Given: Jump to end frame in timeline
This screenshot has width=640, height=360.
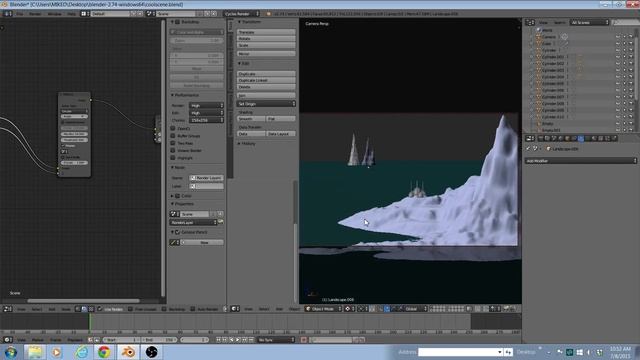Looking at the screenshot, I should (251, 340).
